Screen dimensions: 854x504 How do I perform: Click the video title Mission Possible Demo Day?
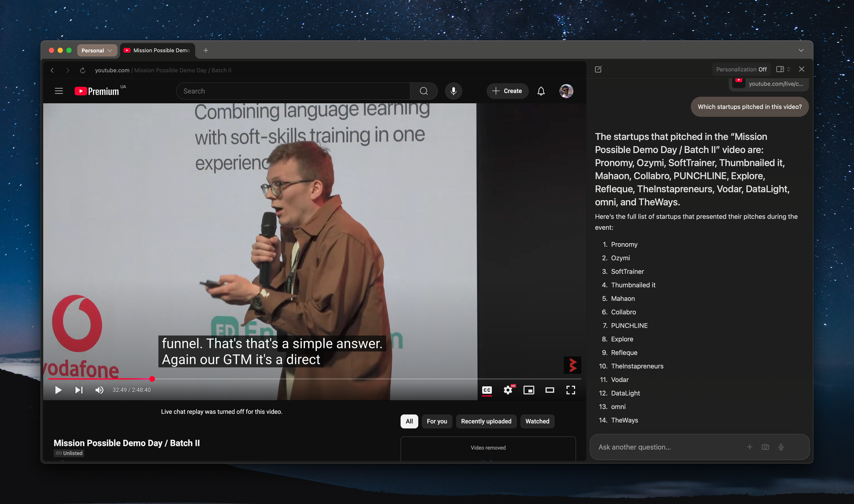pos(127,443)
